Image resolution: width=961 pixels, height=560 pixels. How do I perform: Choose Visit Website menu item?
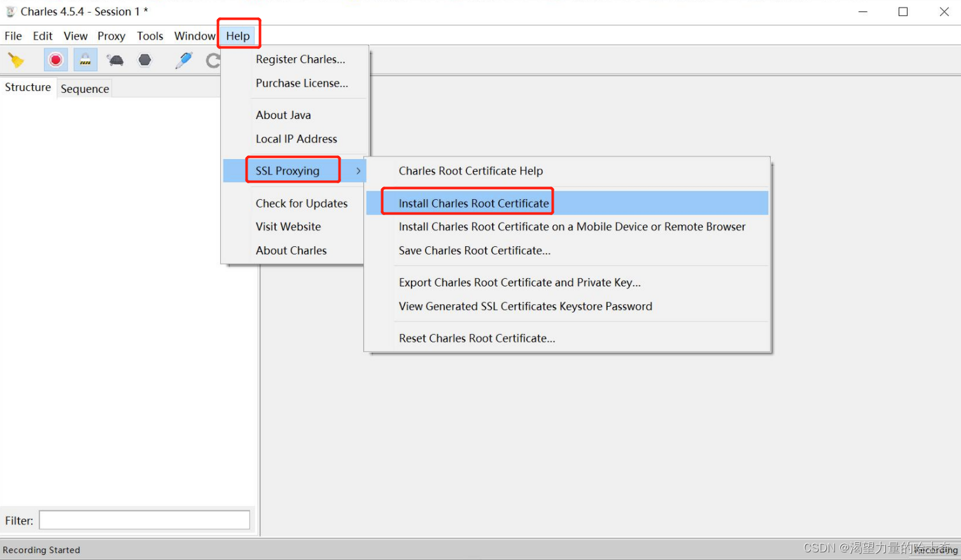pyautogui.click(x=288, y=227)
